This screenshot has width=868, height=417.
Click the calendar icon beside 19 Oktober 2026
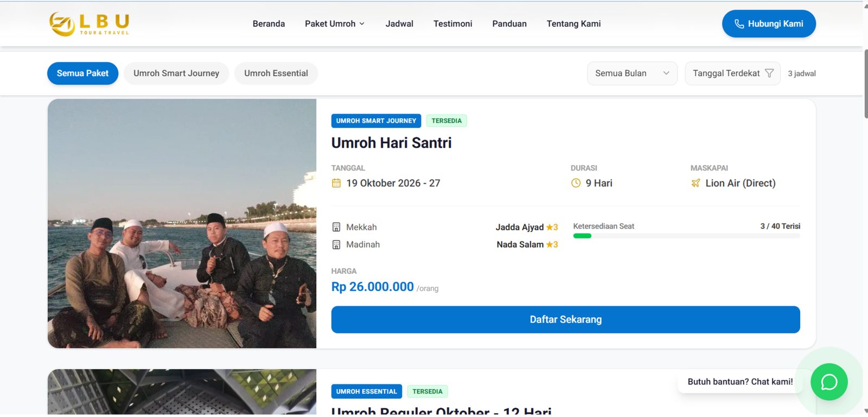[336, 183]
